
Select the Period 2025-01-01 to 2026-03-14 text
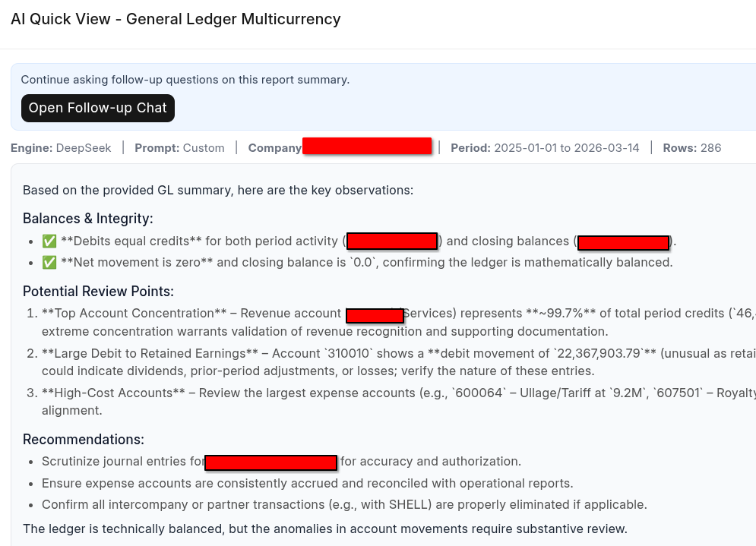pyautogui.click(x=545, y=148)
